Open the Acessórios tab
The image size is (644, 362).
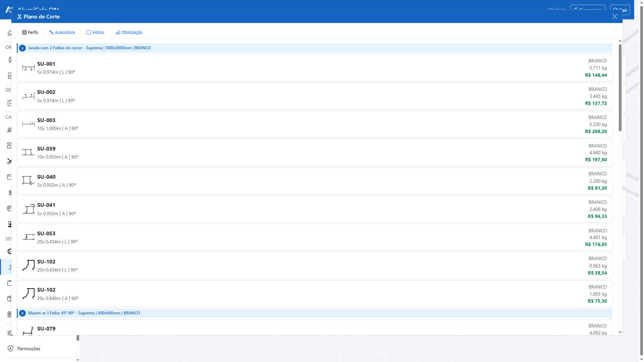tap(62, 33)
